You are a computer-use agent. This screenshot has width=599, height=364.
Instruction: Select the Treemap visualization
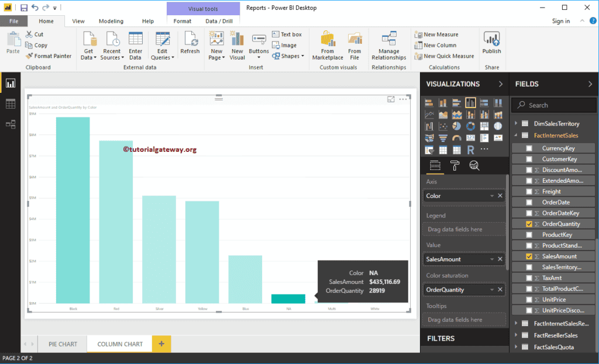(484, 126)
